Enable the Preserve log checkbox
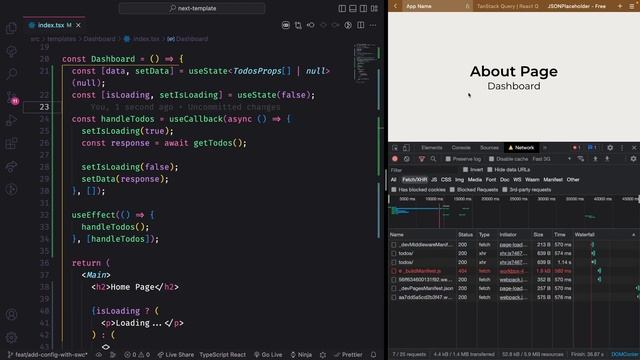This screenshot has height=360, width=640. tap(448, 159)
